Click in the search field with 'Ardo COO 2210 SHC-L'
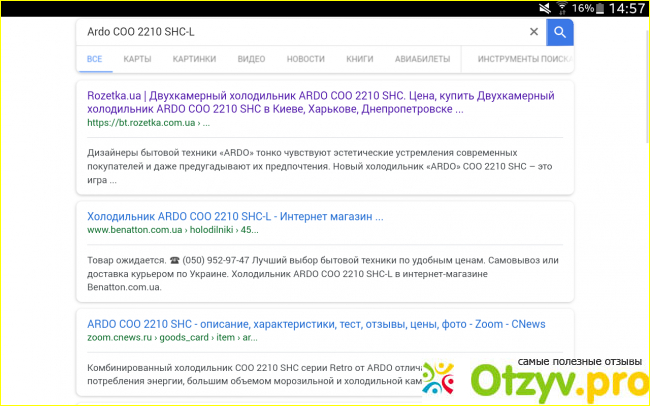 pyautogui.click(x=300, y=32)
